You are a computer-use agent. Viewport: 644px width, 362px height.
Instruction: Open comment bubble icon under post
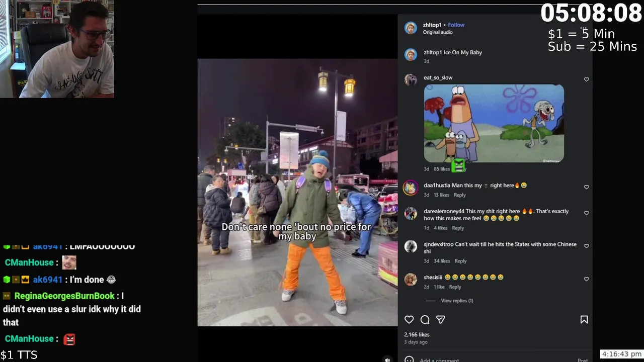(425, 320)
